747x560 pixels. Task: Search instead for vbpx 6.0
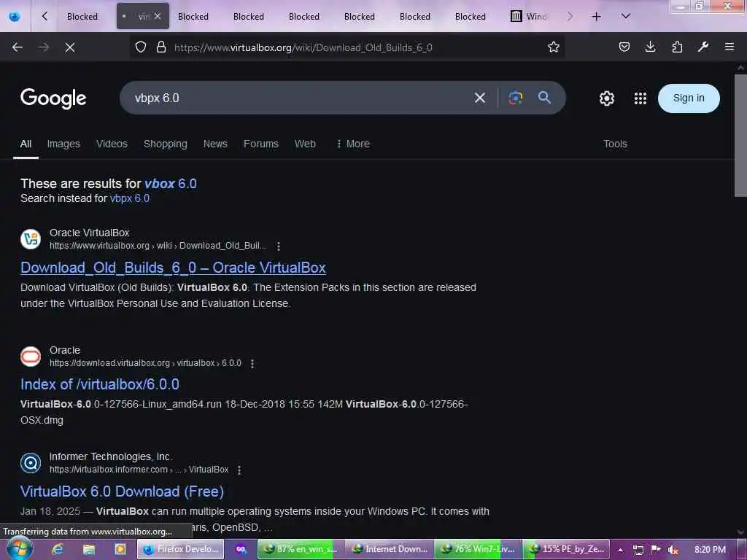pyautogui.click(x=130, y=198)
